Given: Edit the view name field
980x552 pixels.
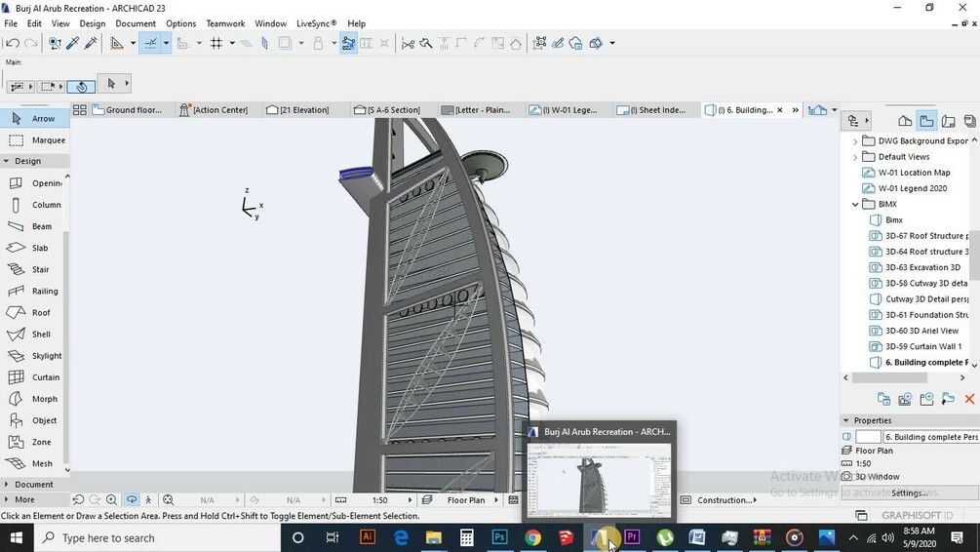Looking at the screenshot, I should click(x=930, y=437).
